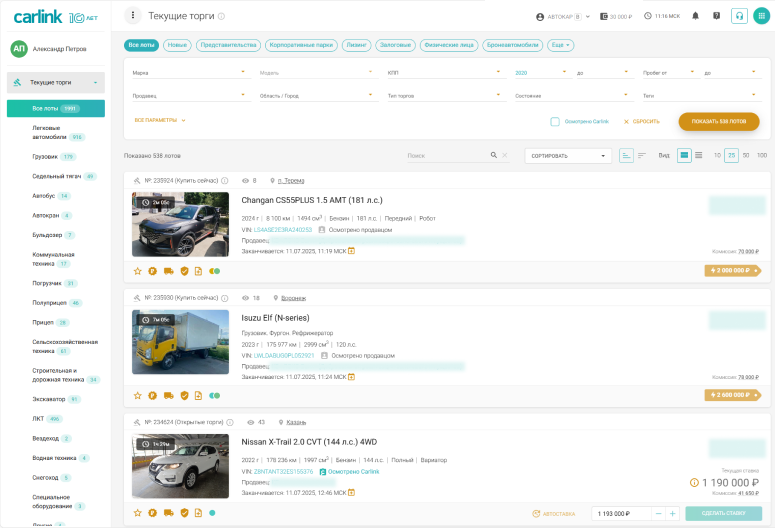Open the notifications bell
Viewport: 775px width, 528px height.
click(696, 16)
